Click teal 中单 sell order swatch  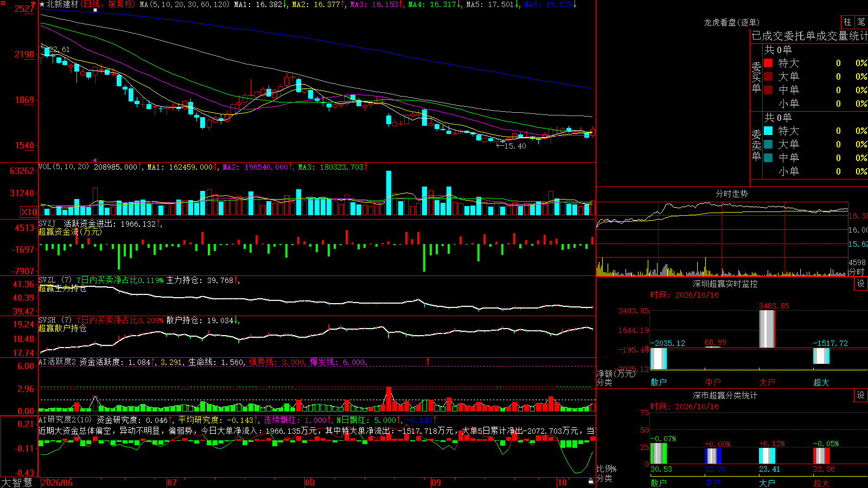768,158
